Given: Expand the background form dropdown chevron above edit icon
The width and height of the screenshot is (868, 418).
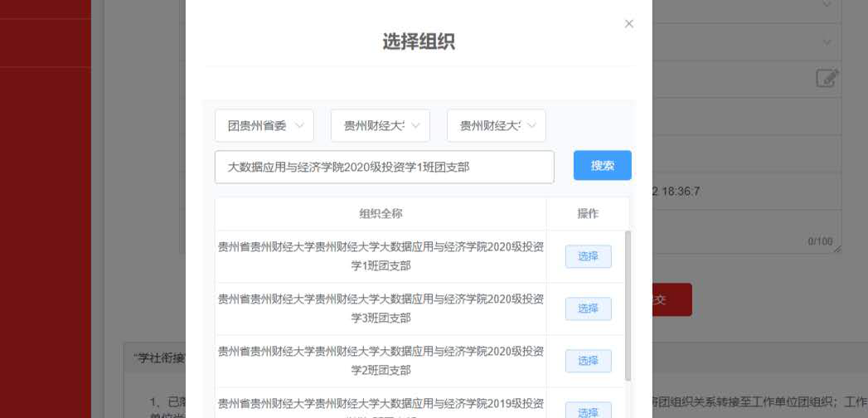Looking at the screenshot, I should [827, 41].
